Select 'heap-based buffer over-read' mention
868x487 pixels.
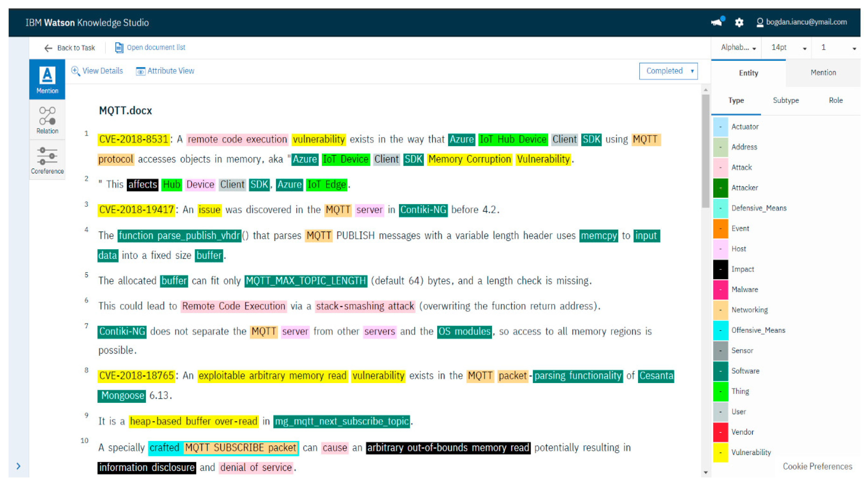[x=194, y=421]
